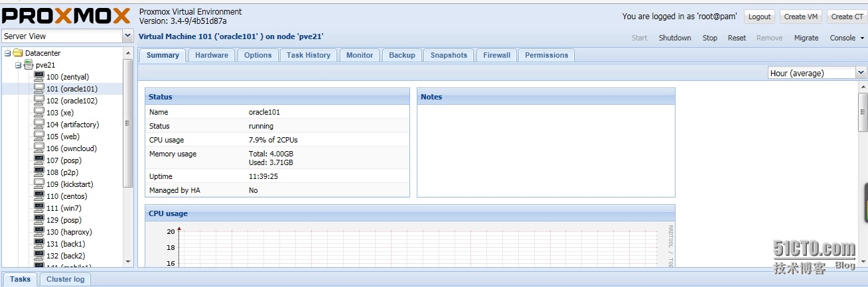
Task: Open the Server View dropdown
Action: click(128, 36)
